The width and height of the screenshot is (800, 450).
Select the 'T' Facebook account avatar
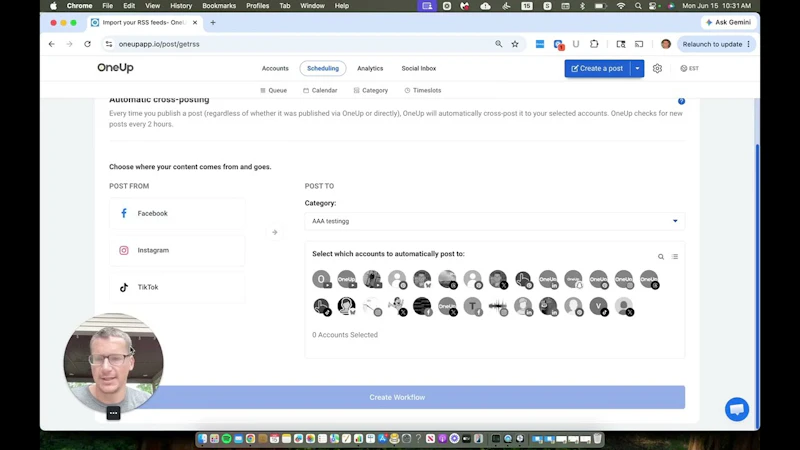click(472, 306)
